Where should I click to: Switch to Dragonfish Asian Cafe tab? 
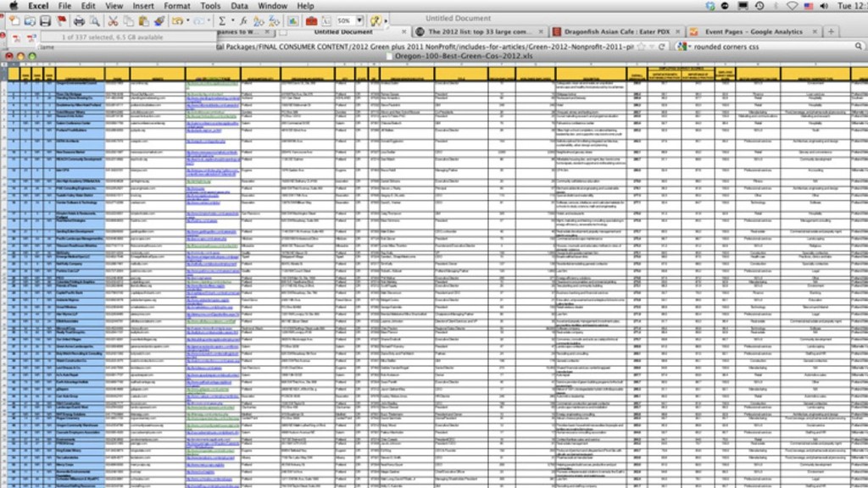click(x=616, y=32)
